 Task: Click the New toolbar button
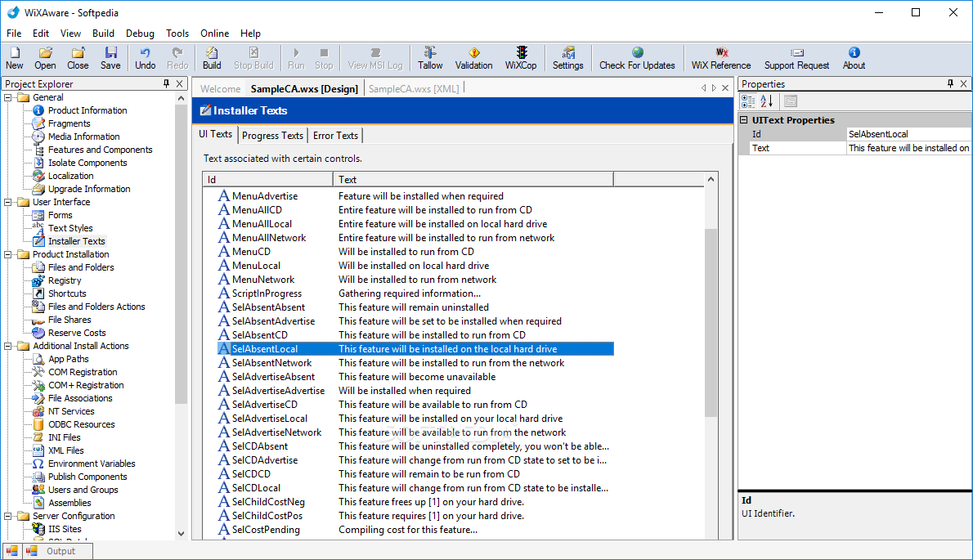[14, 58]
